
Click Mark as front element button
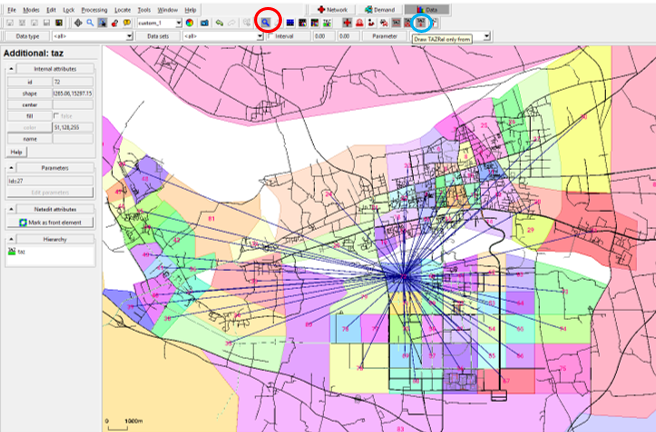[x=48, y=222]
